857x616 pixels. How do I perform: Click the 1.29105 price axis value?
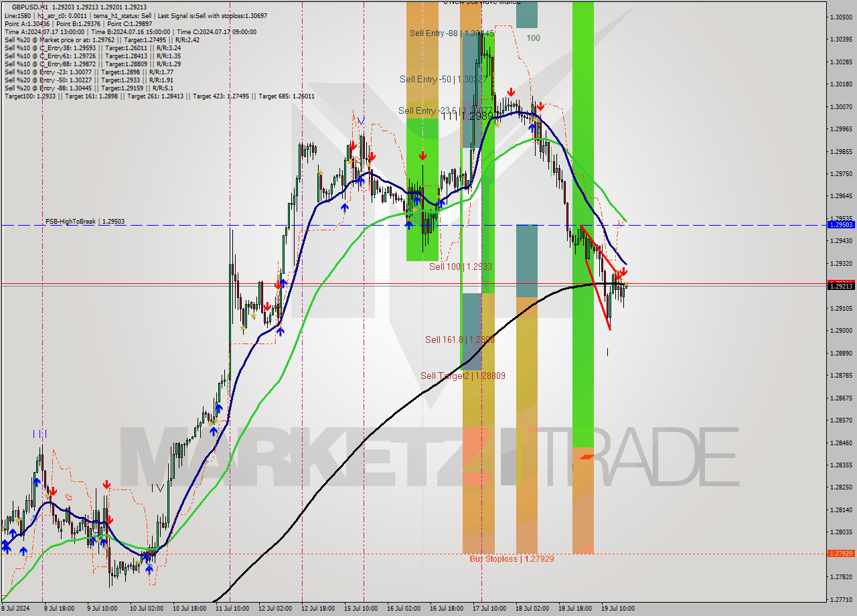841,308
